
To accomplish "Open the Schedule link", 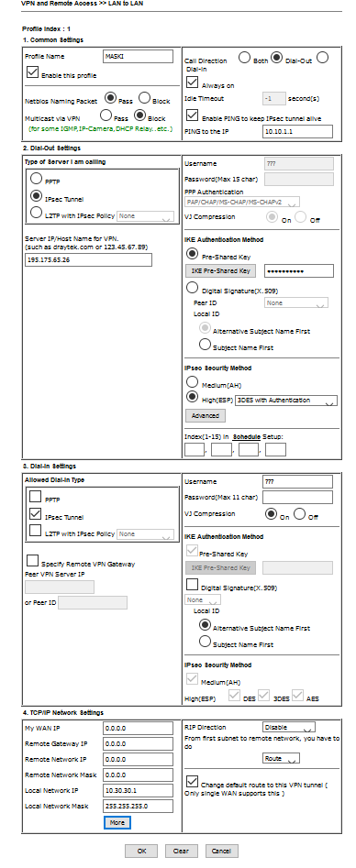I will (247, 437).
